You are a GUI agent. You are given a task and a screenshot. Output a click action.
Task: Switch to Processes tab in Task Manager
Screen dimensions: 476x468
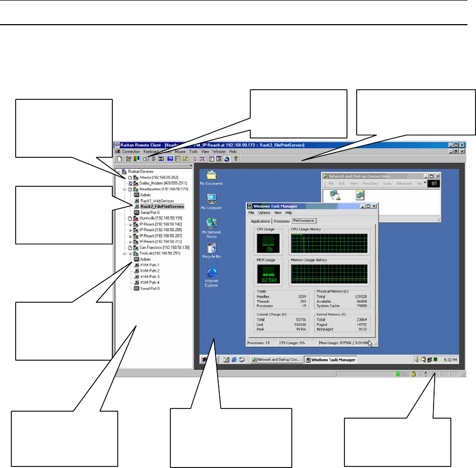(282, 222)
